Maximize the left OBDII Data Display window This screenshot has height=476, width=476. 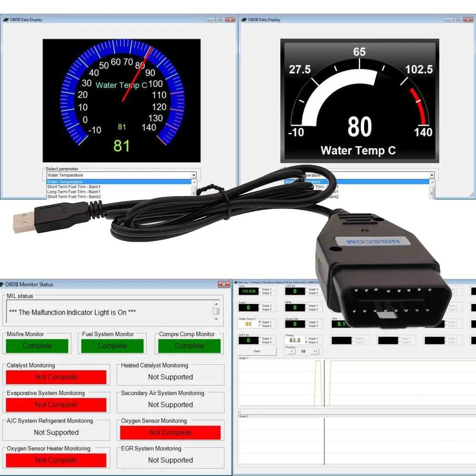click(220, 20)
